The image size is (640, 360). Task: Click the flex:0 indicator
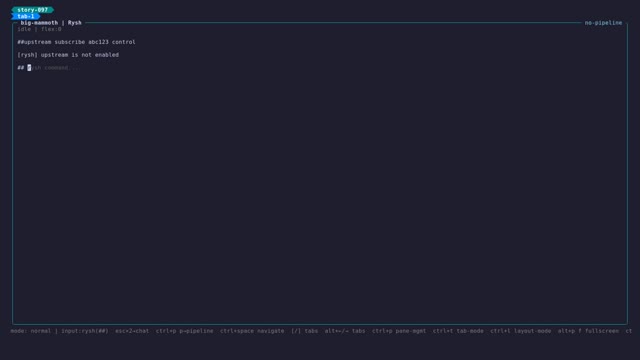(51, 29)
